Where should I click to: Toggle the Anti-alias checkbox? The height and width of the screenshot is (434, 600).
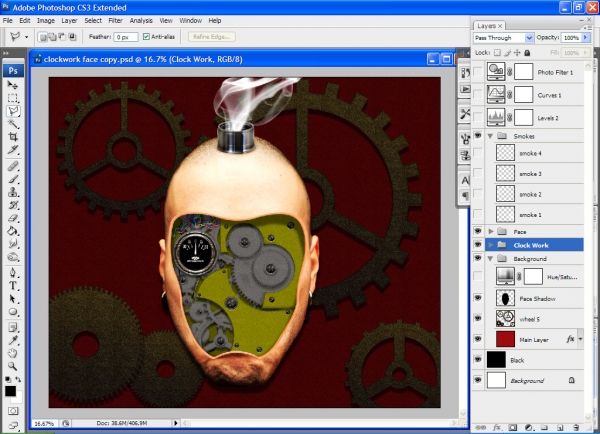click(x=146, y=37)
